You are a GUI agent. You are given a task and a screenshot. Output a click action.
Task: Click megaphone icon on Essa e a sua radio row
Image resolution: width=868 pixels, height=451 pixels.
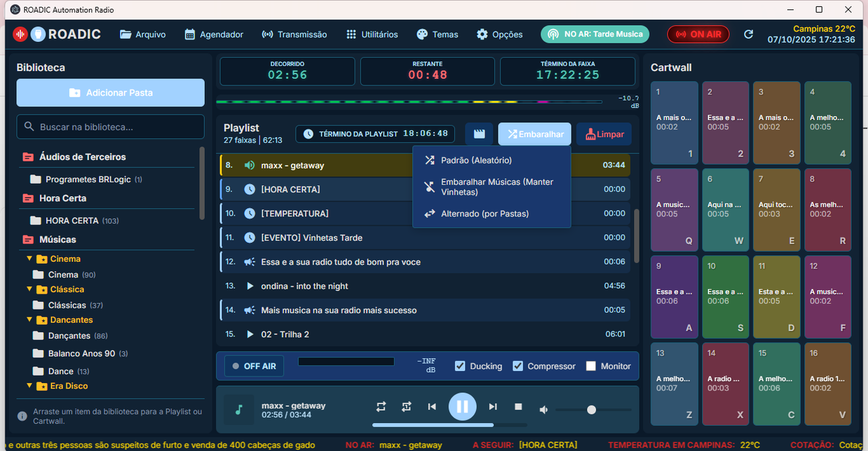point(250,262)
